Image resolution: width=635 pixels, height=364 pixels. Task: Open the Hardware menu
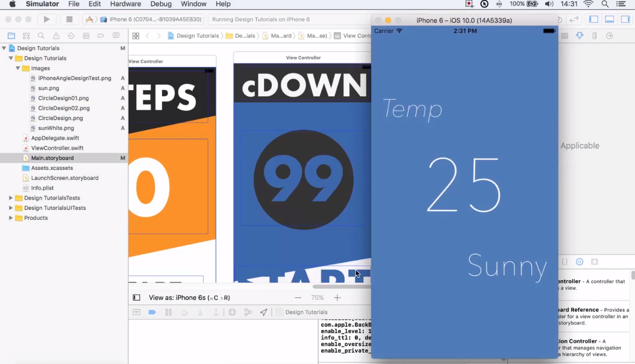point(126,4)
